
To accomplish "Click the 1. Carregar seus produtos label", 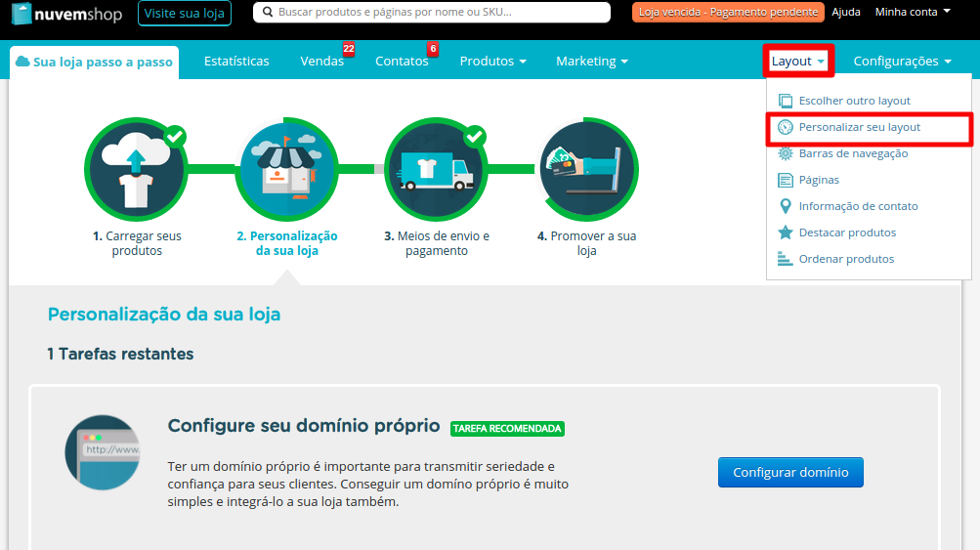I will 137,243.
